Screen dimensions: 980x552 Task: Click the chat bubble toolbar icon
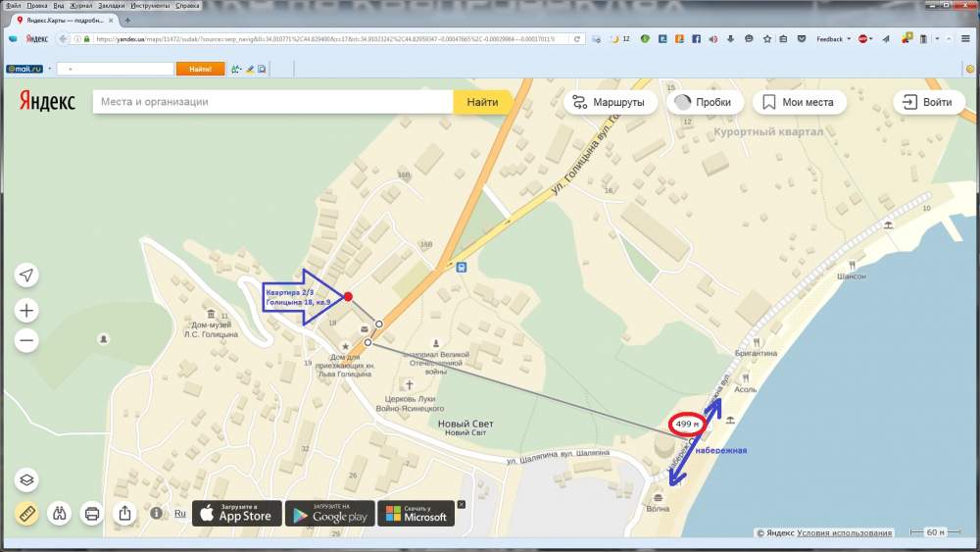(749, 39)
